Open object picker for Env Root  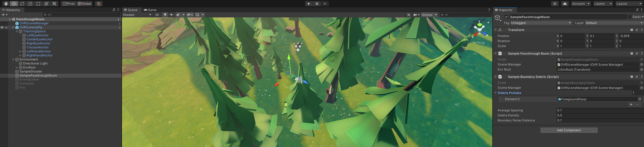(641, 69)
